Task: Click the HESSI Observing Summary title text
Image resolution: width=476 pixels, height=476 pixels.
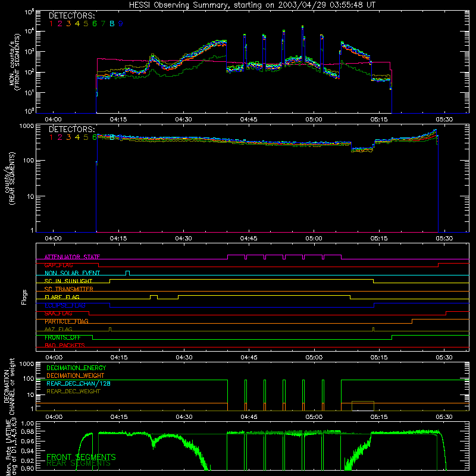Action: point(252,5)
